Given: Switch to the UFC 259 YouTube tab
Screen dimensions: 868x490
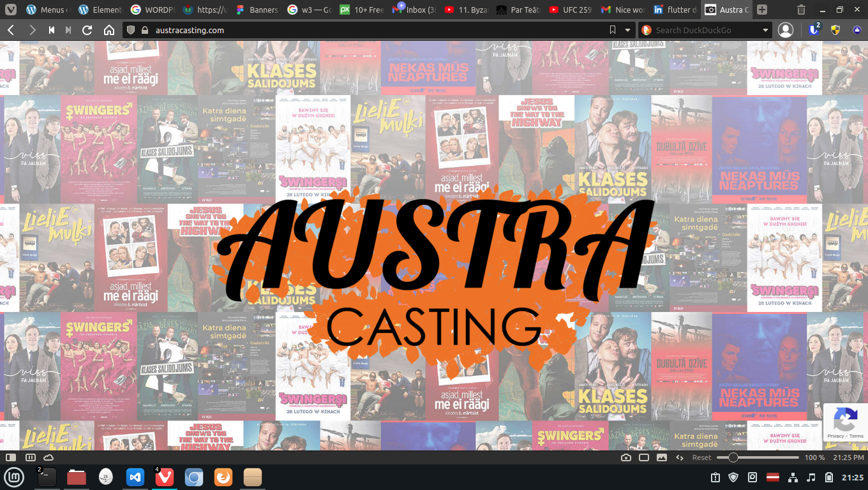Looking at the screenshot, I should 571,10.
